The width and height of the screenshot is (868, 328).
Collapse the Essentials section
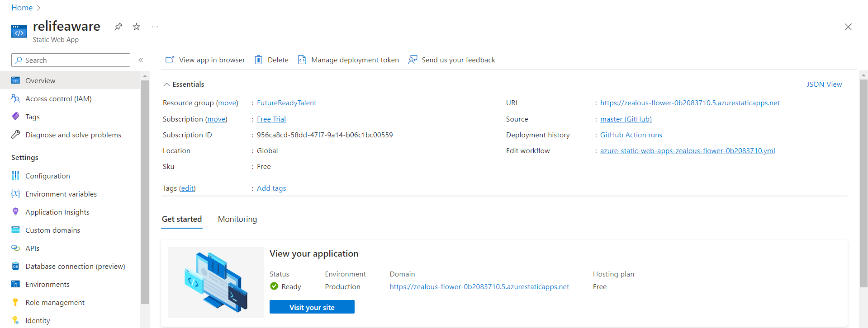pos(184,84)
